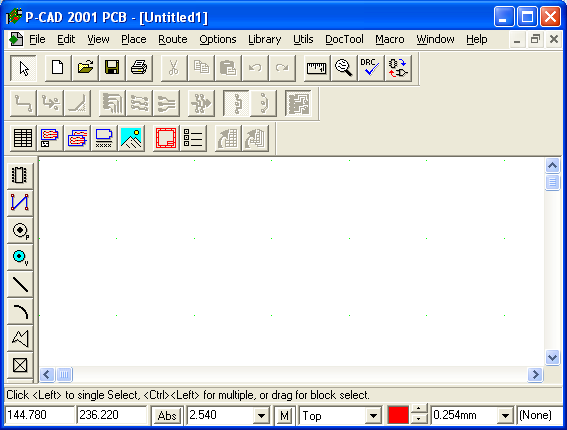
Task: Open the Route menu
Action: pos(173,39)
